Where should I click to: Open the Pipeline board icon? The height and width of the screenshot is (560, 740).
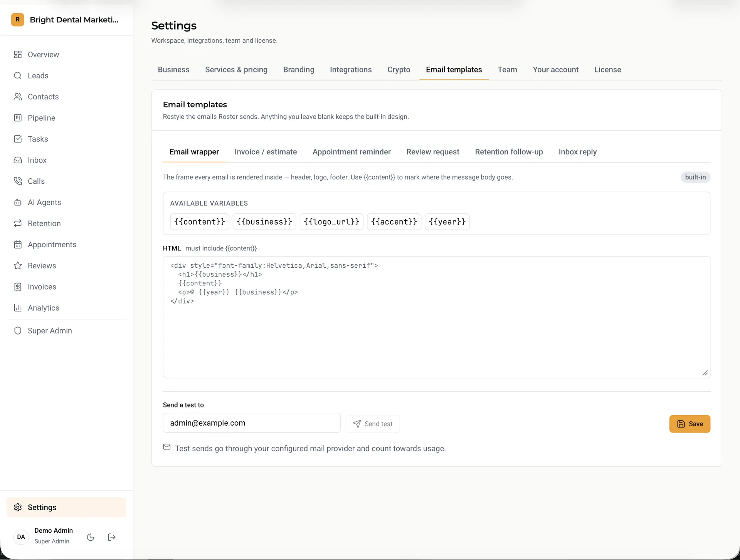click(18, 118)
